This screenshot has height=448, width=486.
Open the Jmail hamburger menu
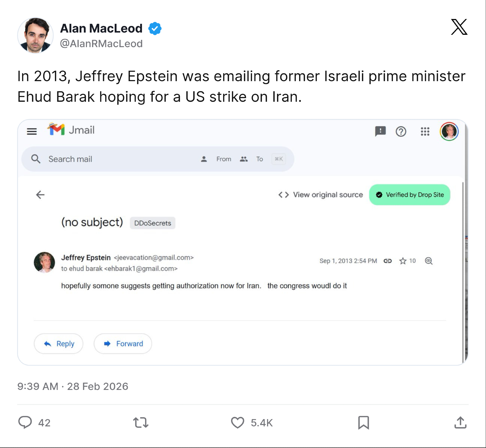coord(32,131)
